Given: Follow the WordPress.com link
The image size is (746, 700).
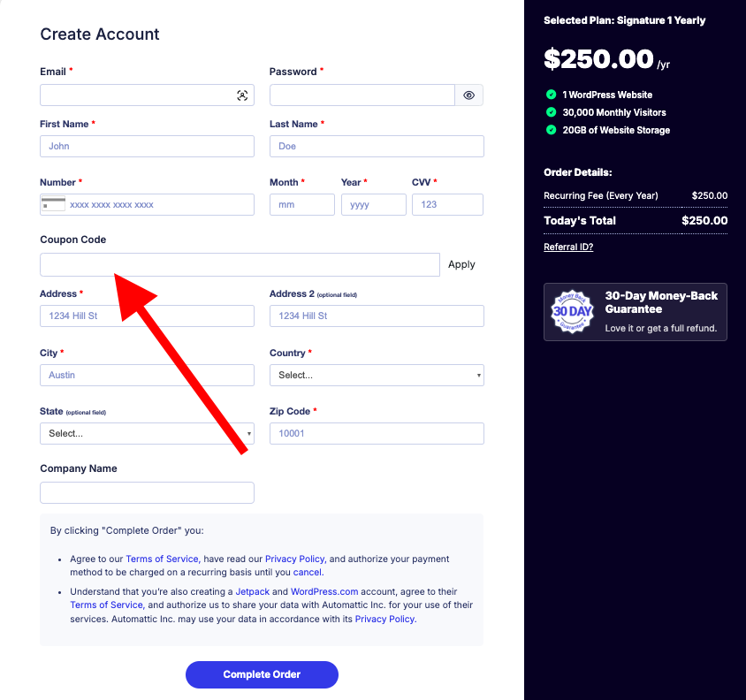Looking at the screenshot, I should tap(323, 591).
